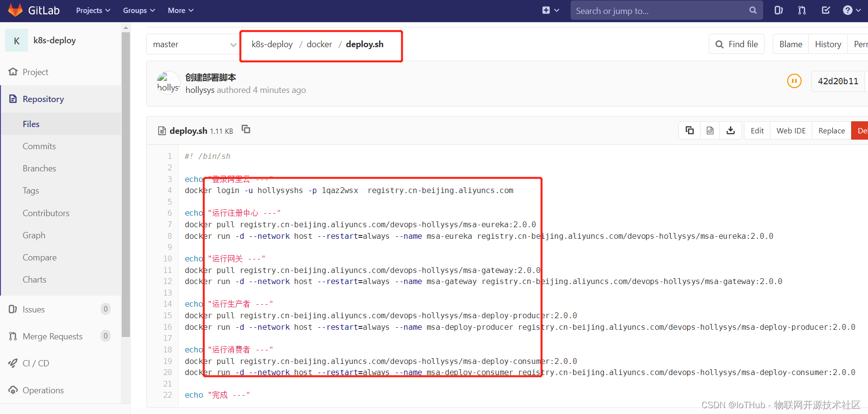This screenshot has width=868, height=414.
Task: Click the Merge Requests count badge
Action: click(105, 336)
